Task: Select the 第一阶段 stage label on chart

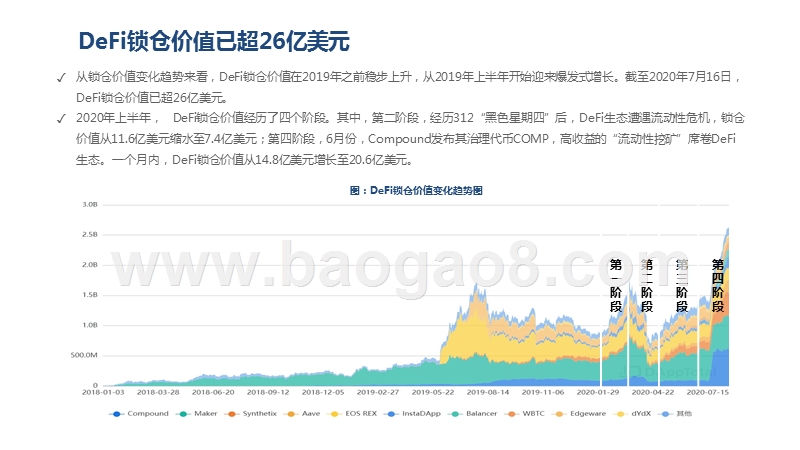Action: pos(616,285)
